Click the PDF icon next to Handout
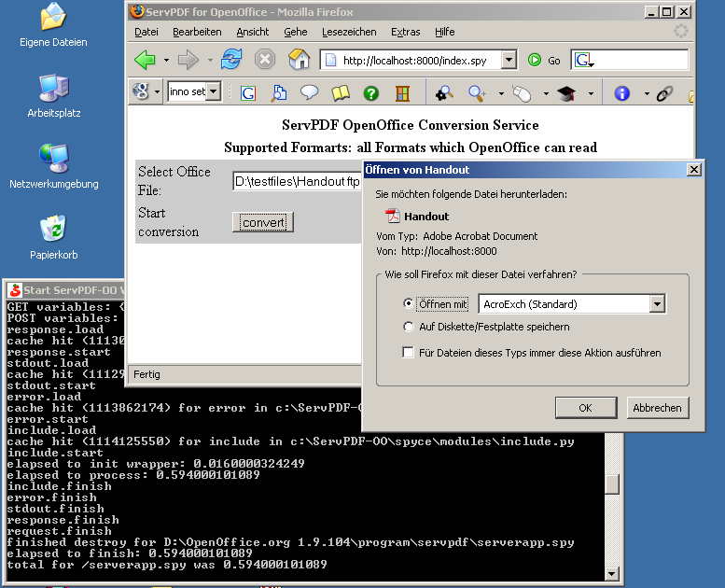Screen dimensions: 725x588 (x=393, y=216)
